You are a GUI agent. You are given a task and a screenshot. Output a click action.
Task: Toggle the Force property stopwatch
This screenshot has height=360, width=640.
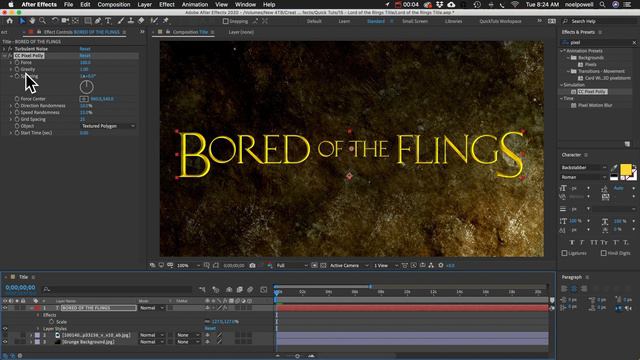tap(17, 62)
